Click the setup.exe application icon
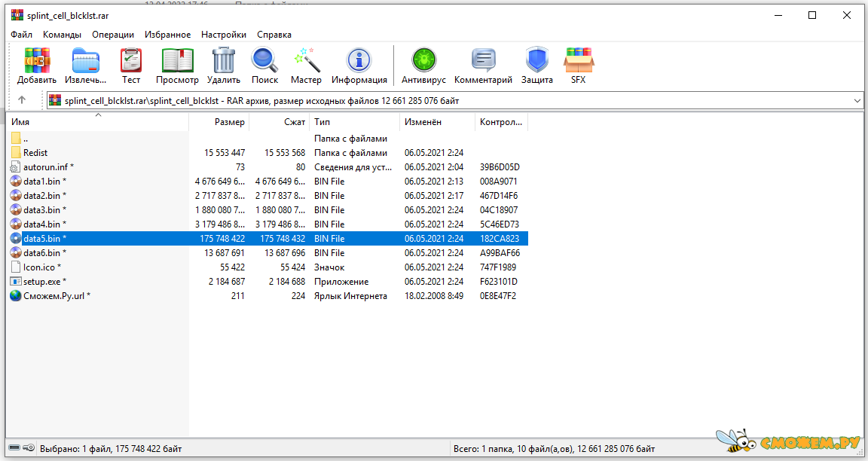This screenshot has height=461, width=868. [16, 281]
